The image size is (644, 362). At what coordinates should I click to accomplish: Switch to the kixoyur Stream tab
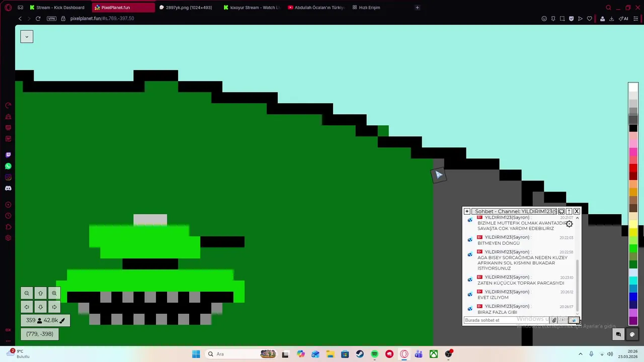(x=253, y=8)
